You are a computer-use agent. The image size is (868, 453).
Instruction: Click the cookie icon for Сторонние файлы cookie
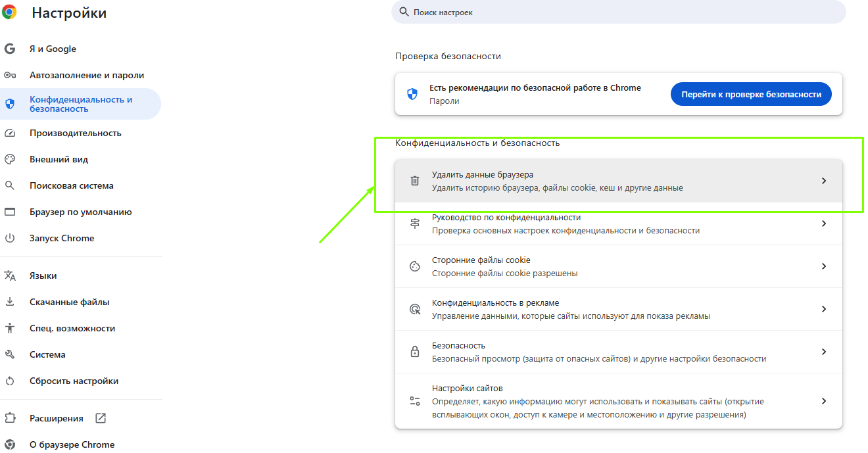coord(415,266)
